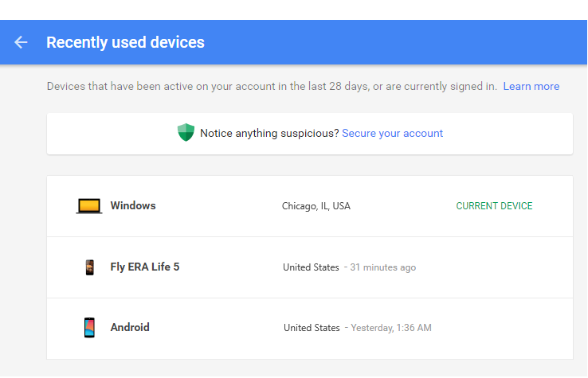Click the 31 minutes ago timestamp
The image size is (588, 378).
pyautogui.click(x=383, y=267)
